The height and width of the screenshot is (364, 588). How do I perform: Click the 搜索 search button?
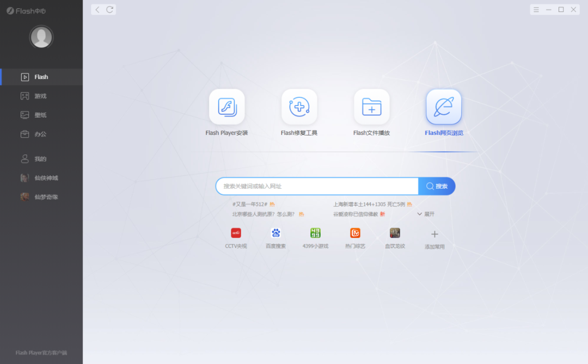437,186
